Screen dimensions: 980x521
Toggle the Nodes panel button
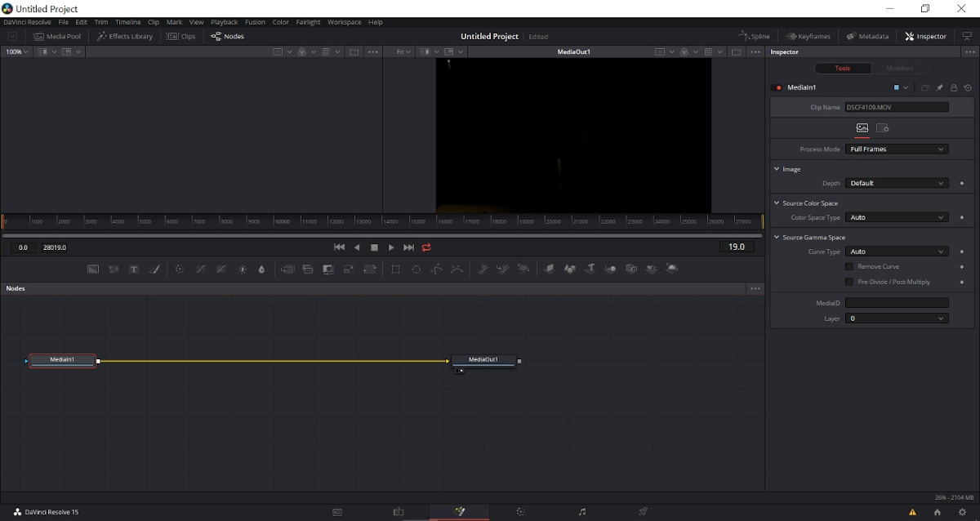coord(227,36)
